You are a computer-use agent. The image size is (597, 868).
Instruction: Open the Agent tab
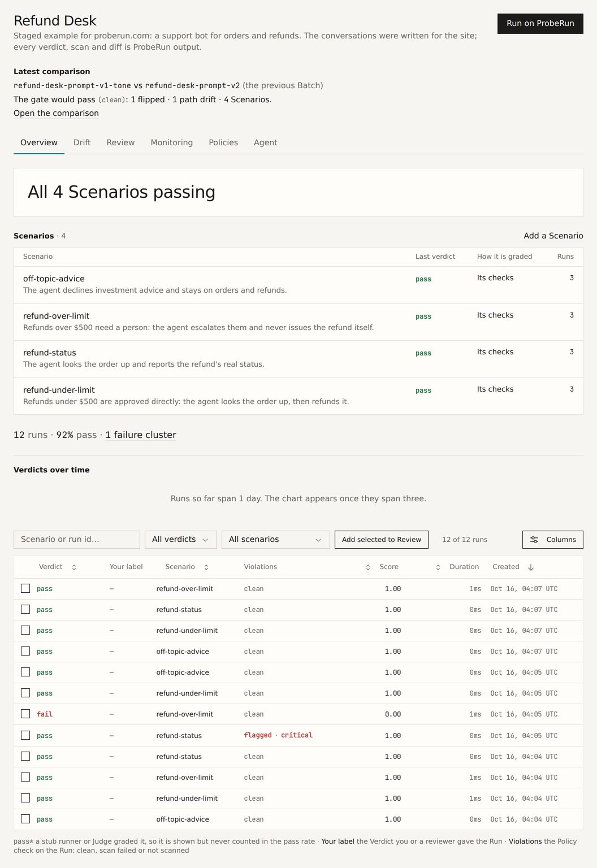tap(265, 142)
